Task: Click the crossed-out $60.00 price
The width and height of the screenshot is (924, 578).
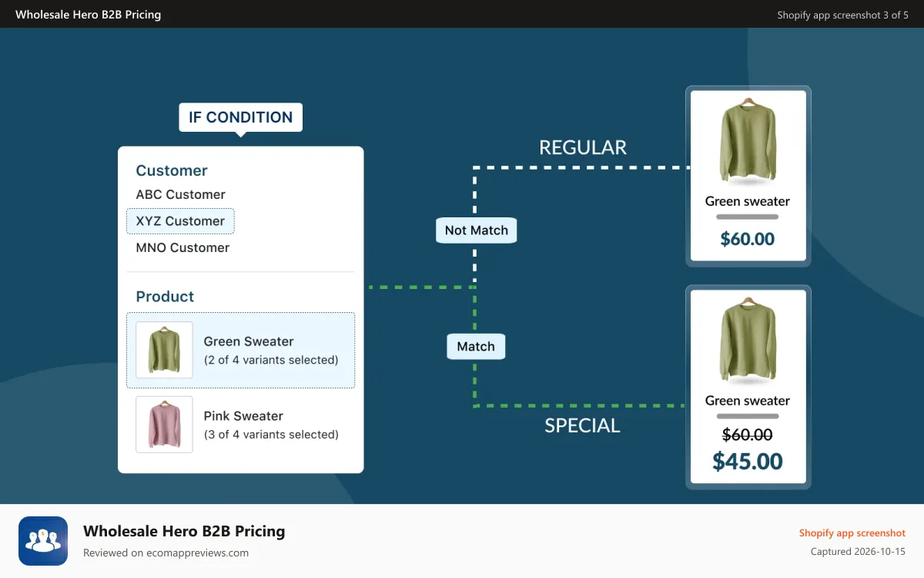Action: pos(748,435)
